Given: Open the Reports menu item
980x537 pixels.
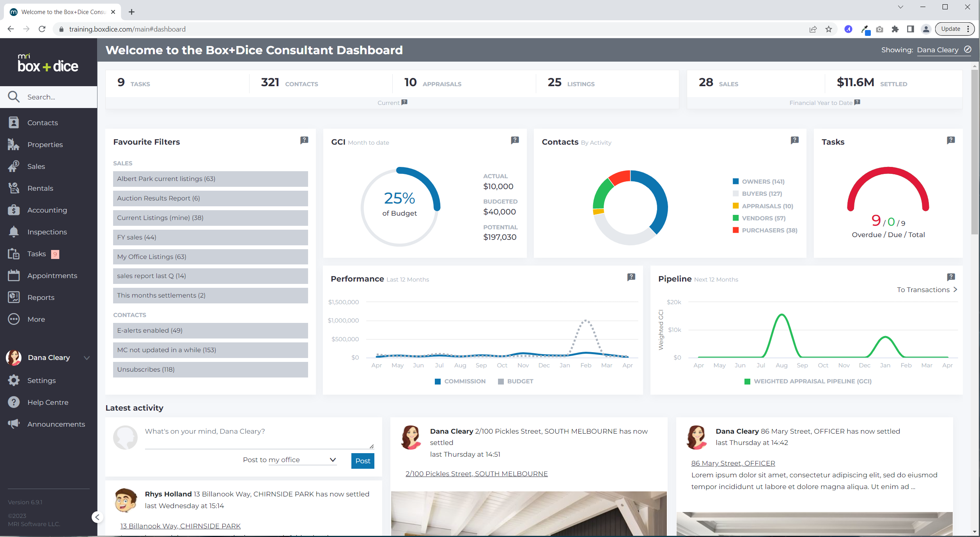Looking at the screenshot, I should [x=41, y=297].
